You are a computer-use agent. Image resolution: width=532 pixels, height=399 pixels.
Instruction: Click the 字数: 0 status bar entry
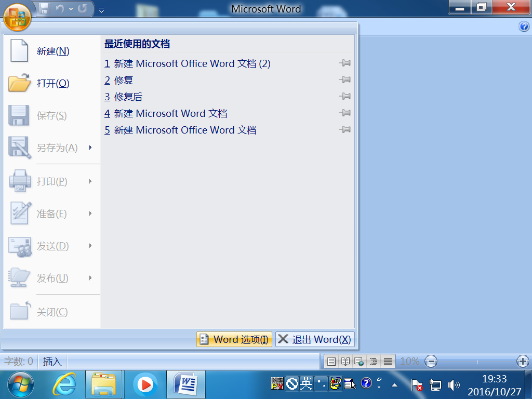tap(19, 362)
